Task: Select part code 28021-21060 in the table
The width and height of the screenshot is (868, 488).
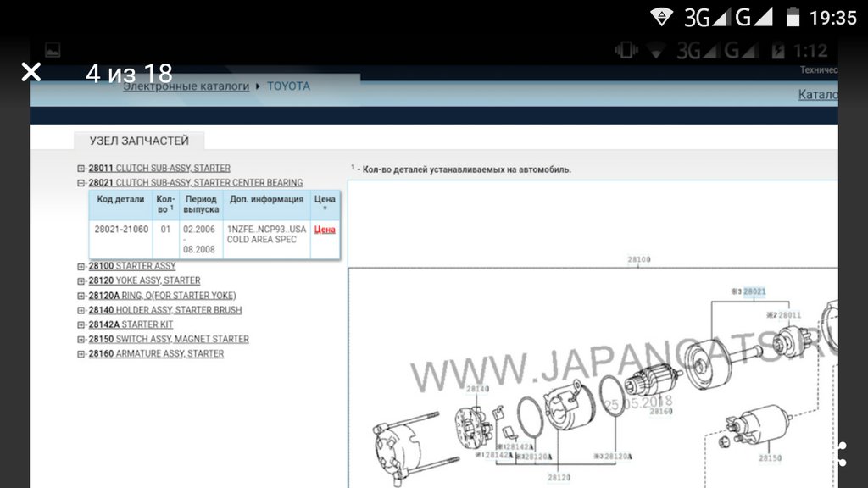Action: (x=121, y=229)
